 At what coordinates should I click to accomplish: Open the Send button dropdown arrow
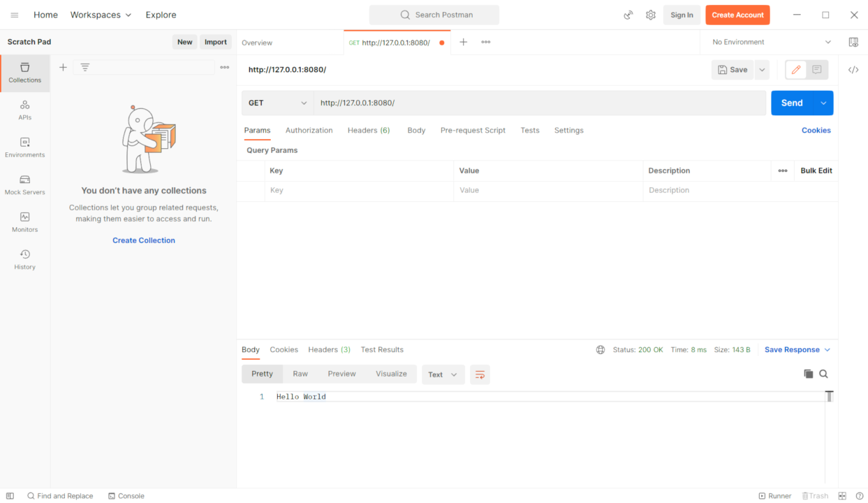(823, 103)
